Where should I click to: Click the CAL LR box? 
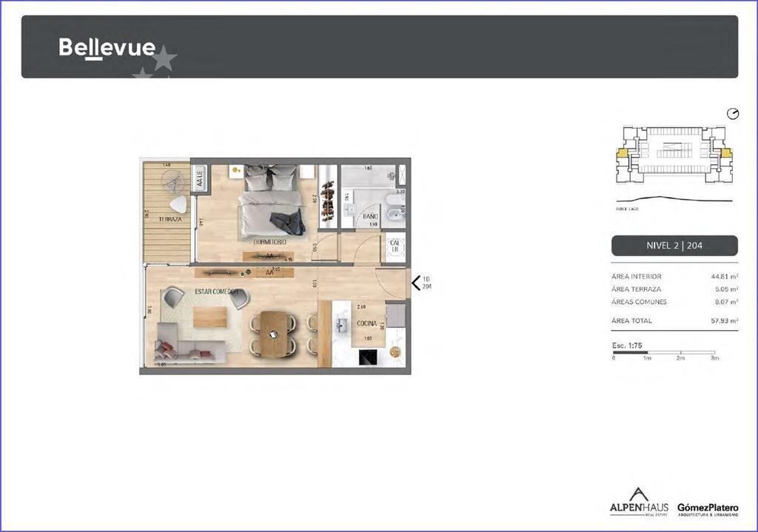395,246
